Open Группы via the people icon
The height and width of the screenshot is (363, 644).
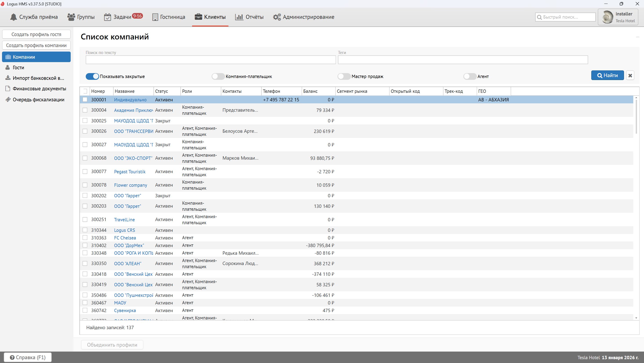point(71,17)
